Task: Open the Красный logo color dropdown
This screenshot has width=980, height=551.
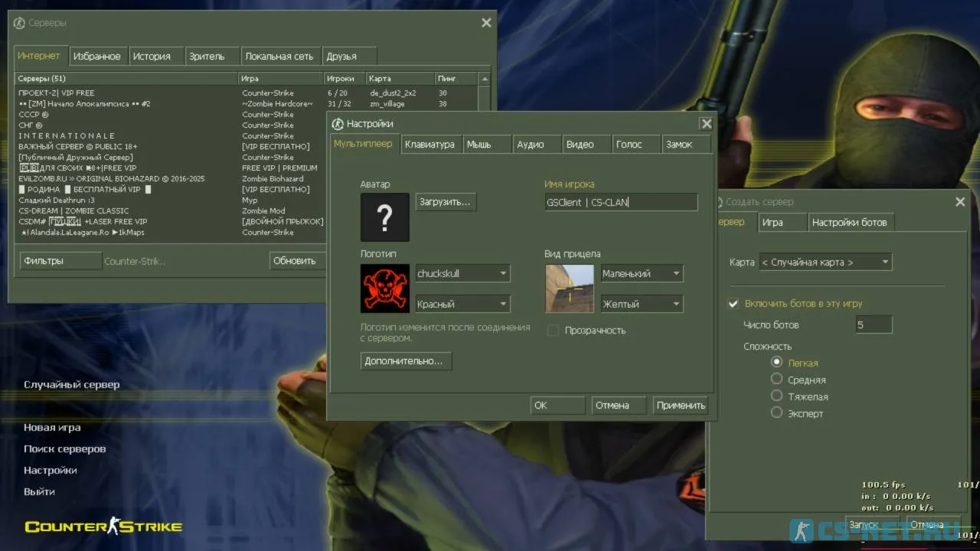Action: point(462,304)
